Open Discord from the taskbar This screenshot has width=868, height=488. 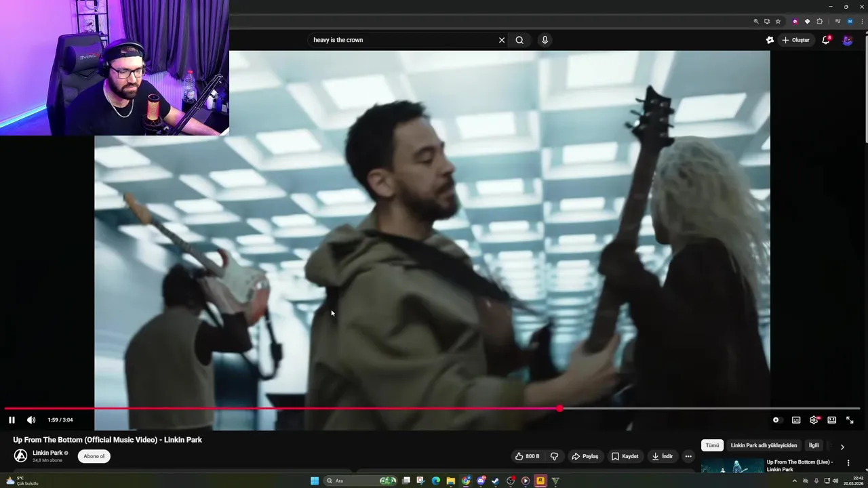[481, 481]
